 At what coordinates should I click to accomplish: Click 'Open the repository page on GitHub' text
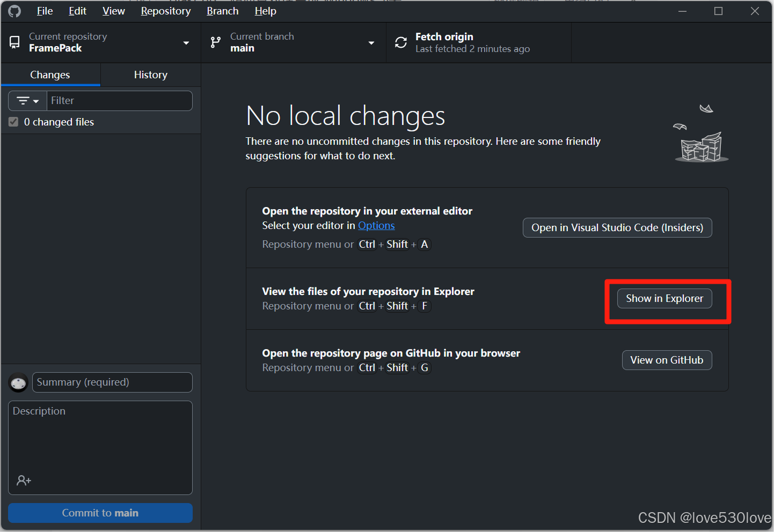point(391,353)
